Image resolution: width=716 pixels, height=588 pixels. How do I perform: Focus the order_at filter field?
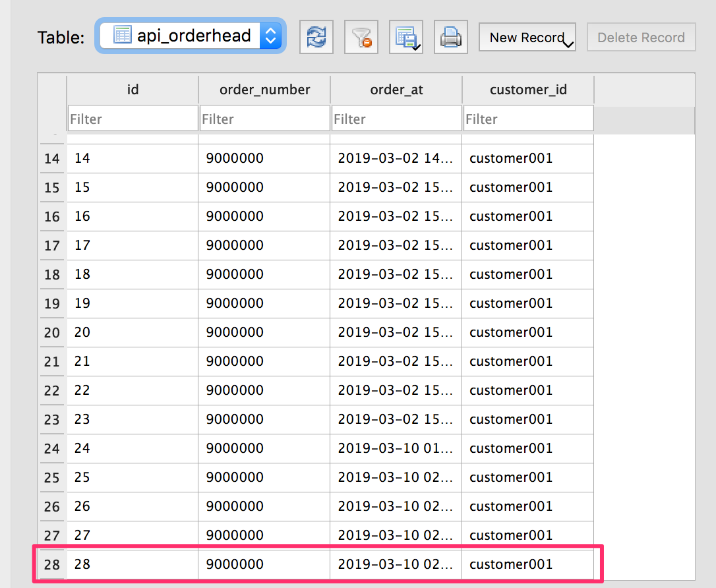pyautogui.click(x=396, y=119)
